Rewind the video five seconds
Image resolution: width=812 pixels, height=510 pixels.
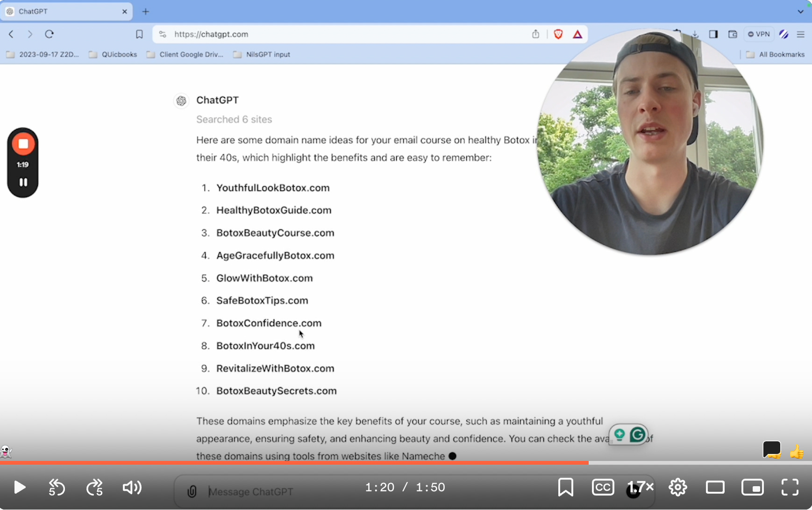57,488
